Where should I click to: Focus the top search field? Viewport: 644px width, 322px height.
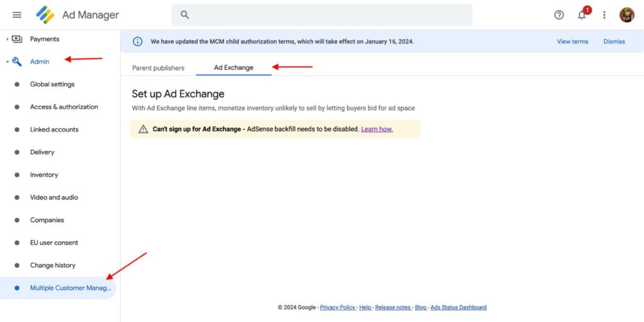pos(327,15)
